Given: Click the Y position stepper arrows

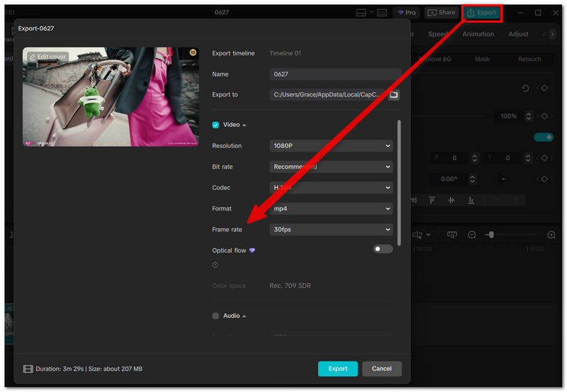Looking at the screenshot, I should point(528,158).
